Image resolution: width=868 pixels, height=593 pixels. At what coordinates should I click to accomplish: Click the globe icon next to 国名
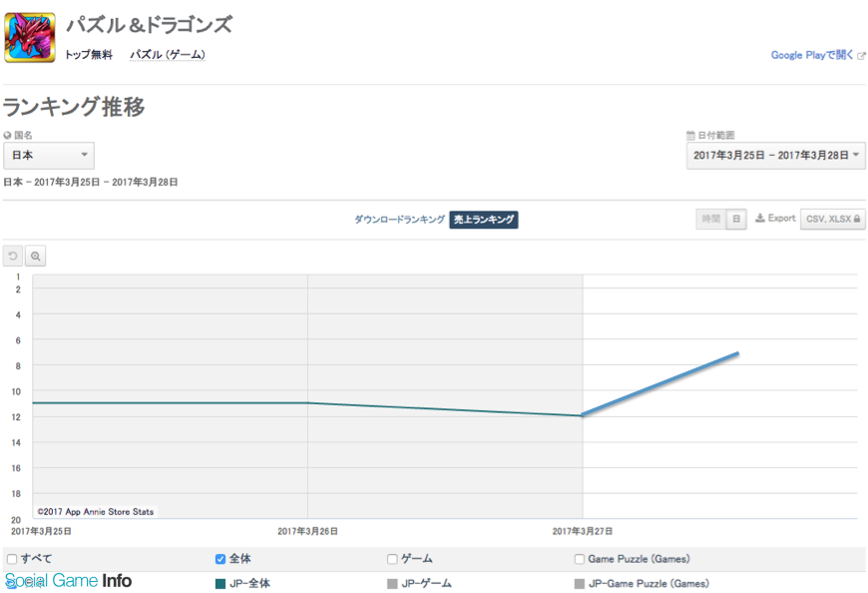tap(7, 135)
